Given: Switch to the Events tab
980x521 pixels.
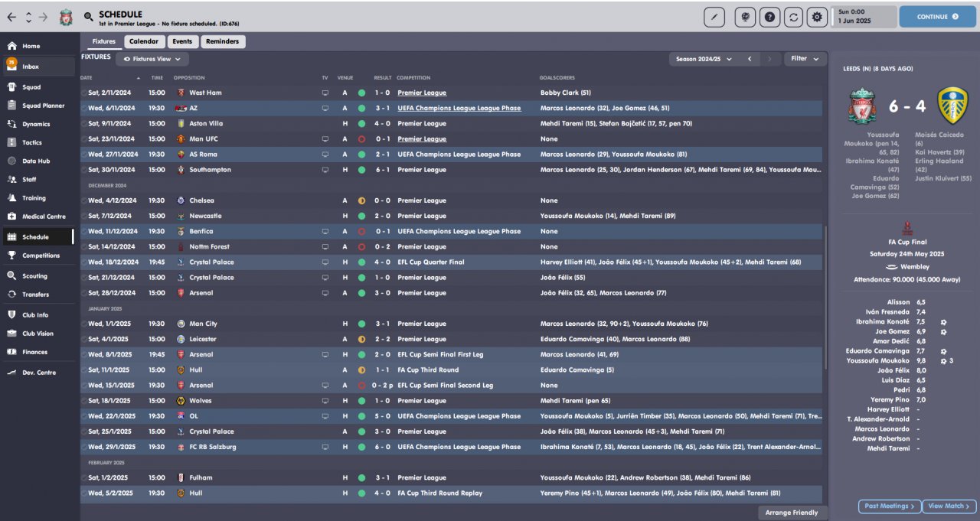Looking at the screenshot, I should (x=182, y=41).
